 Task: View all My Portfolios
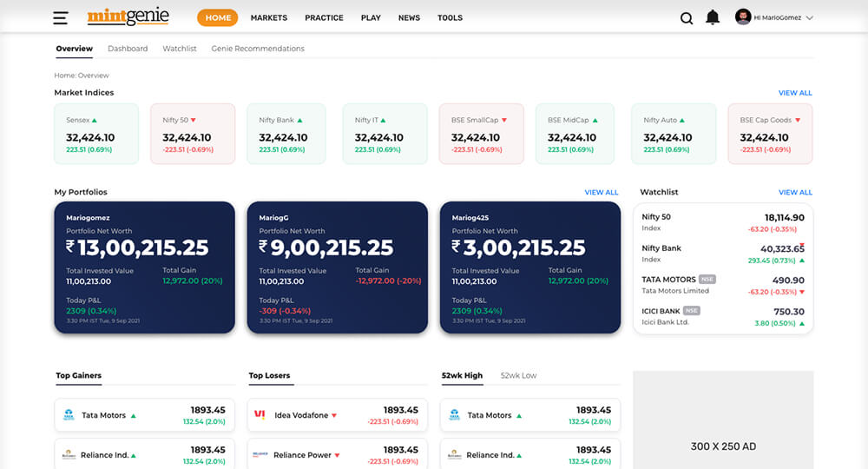point(602,193)
